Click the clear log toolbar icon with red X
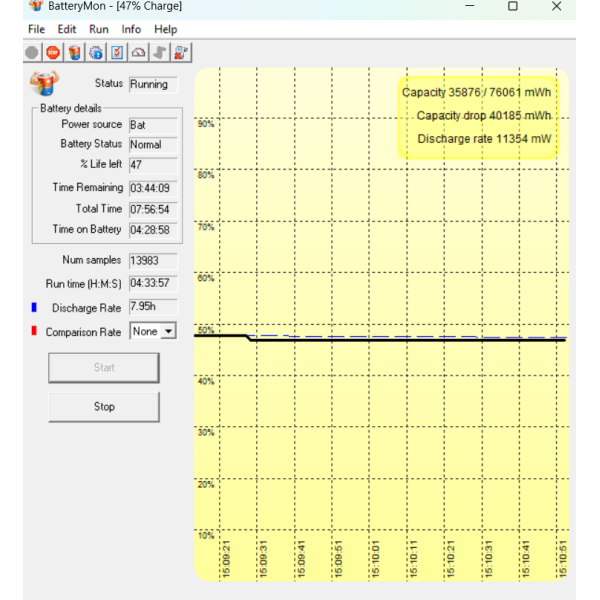600x600 pixels. [x=181, y=52]
